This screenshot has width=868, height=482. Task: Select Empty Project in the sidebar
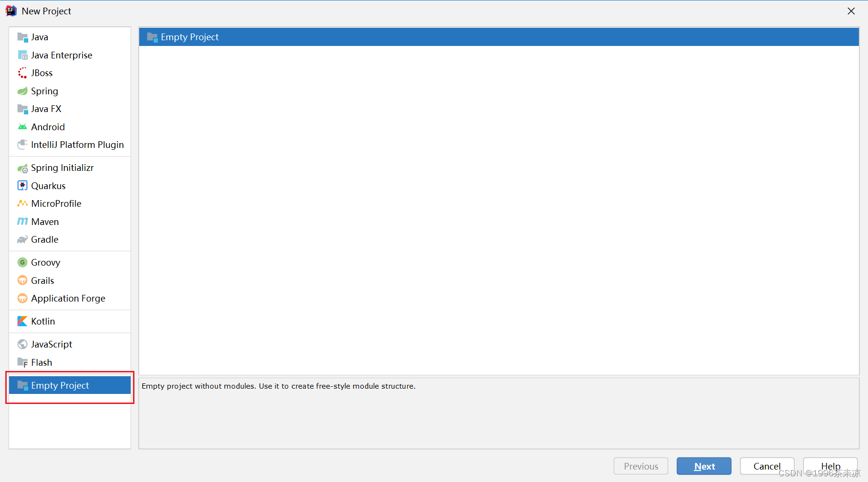(70, 385)
